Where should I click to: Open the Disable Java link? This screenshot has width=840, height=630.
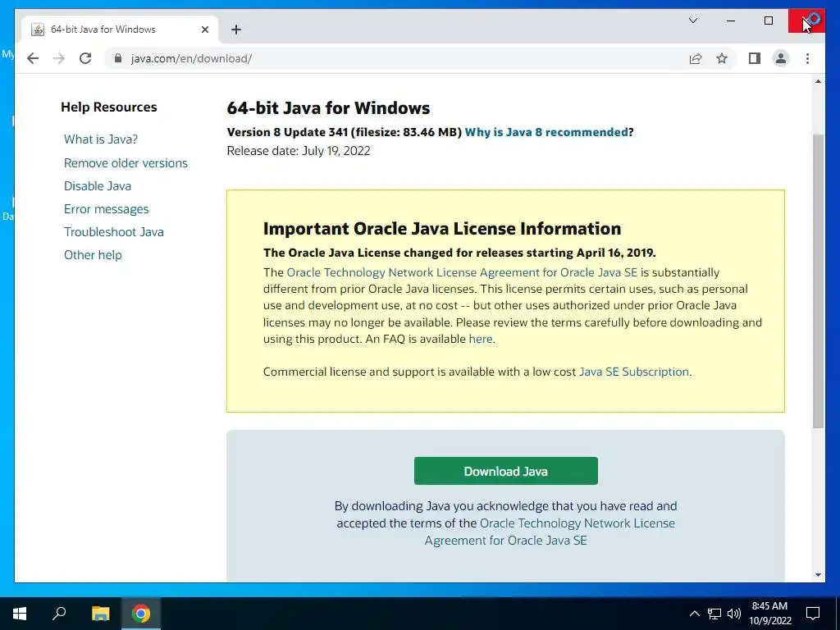point(98,186)
